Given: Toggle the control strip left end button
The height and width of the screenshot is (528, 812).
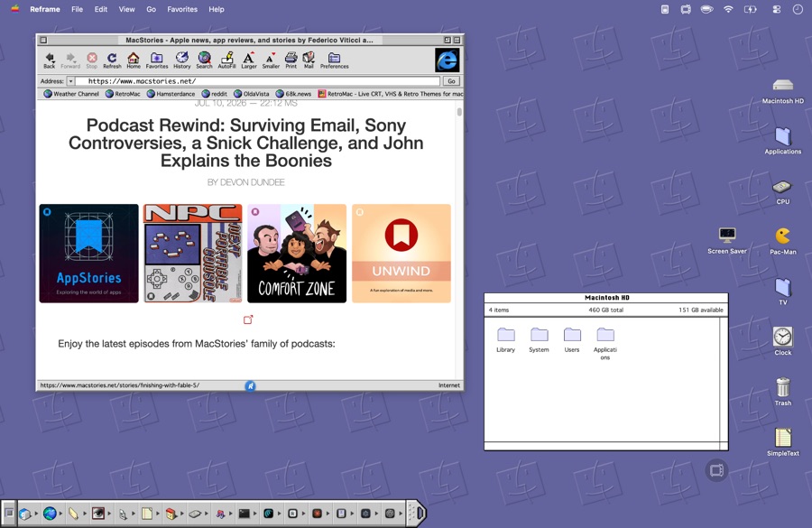Looking at the screenshot, I should coord(9,514).
